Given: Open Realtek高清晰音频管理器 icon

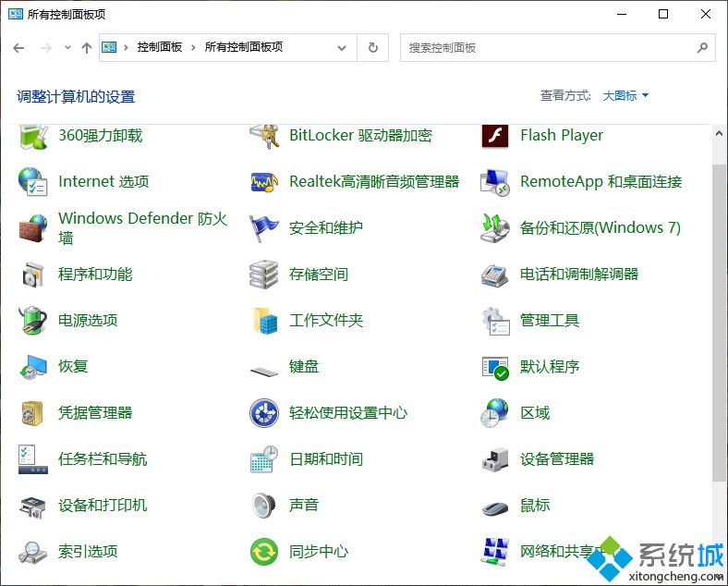Looking at the screenshot, I should pos(264,181).
